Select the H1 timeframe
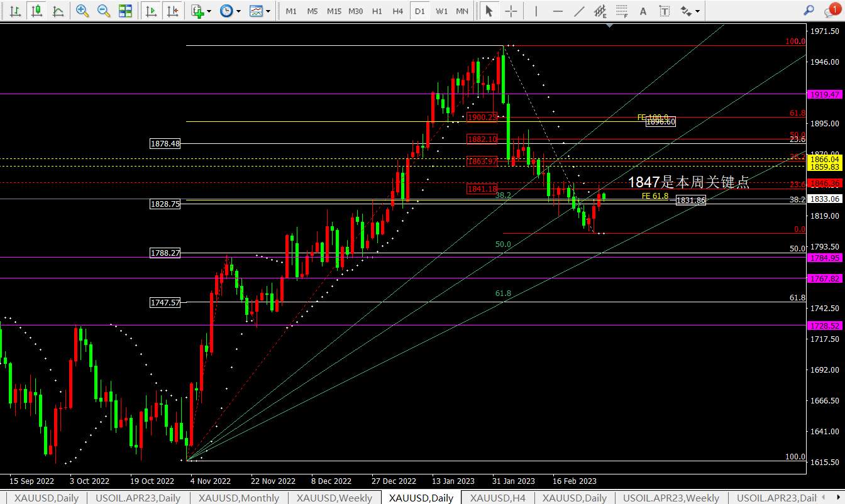The image size is (845, 504). pyautogui.click(x=377, y=11)
